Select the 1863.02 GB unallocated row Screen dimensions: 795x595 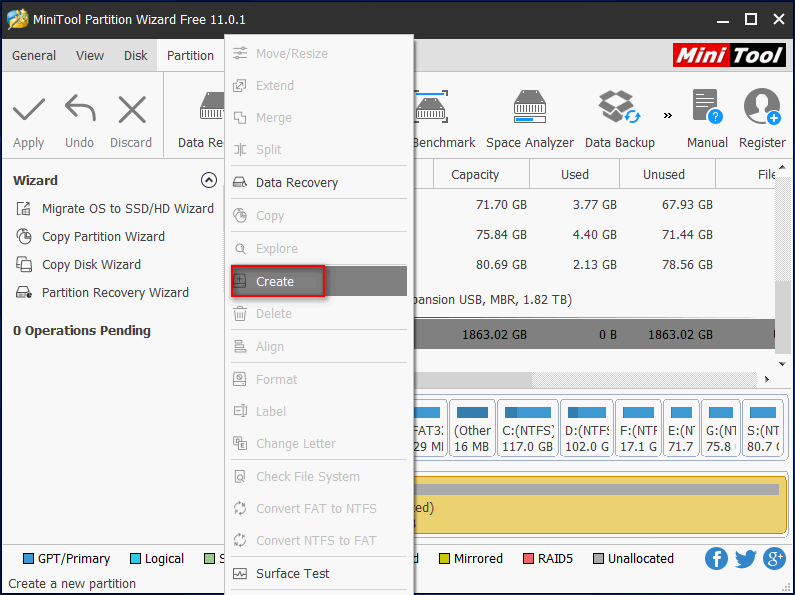point(594,334)
